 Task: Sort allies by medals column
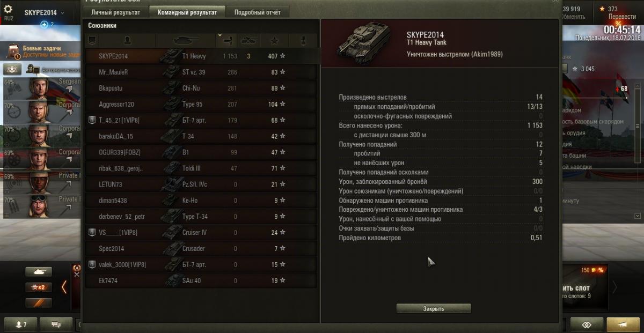(303, 40)
